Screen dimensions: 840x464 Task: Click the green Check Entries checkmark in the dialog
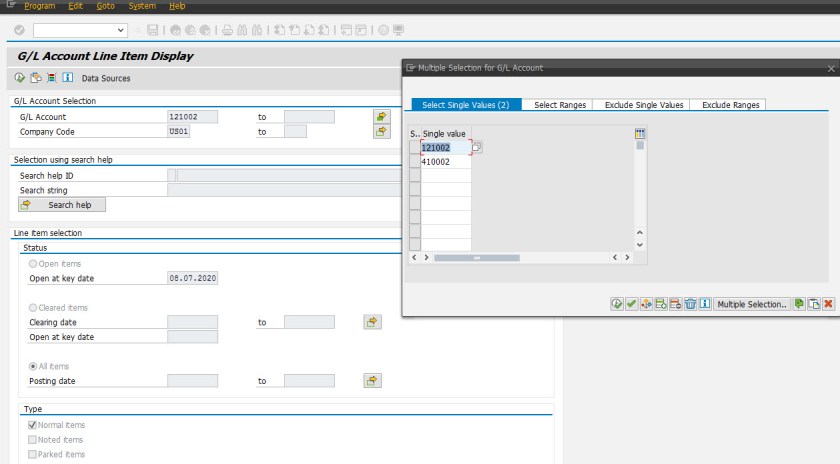coord(632,304)
